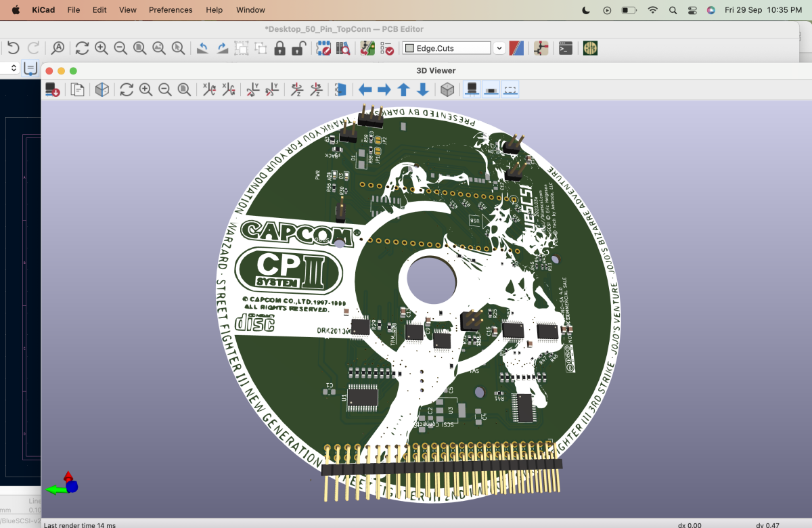The image size is (812, 528).
Task: Open Spotlight search in menu bar
Action: [673, 10]
